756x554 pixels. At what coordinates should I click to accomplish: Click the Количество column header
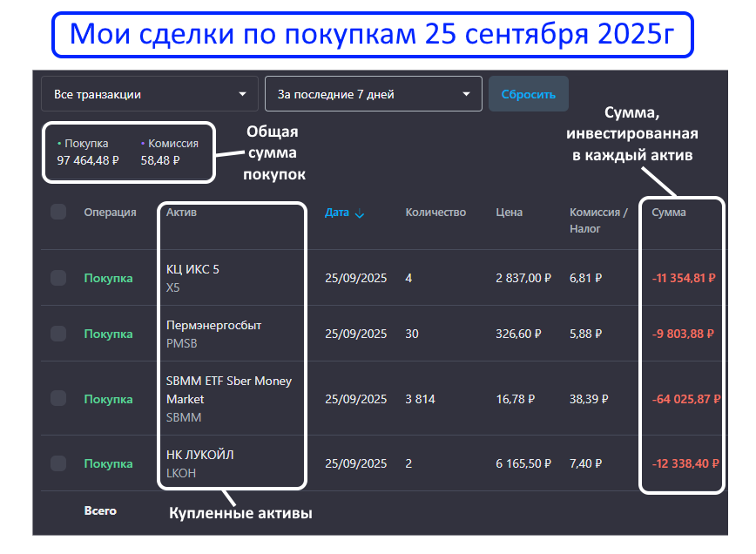click(x=435, y=213)
